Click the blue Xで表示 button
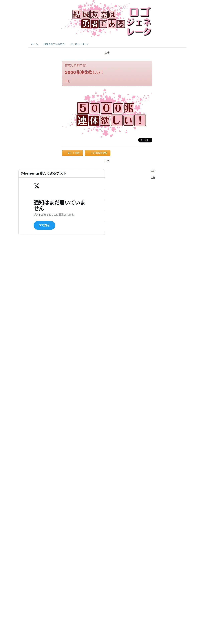 44,225
